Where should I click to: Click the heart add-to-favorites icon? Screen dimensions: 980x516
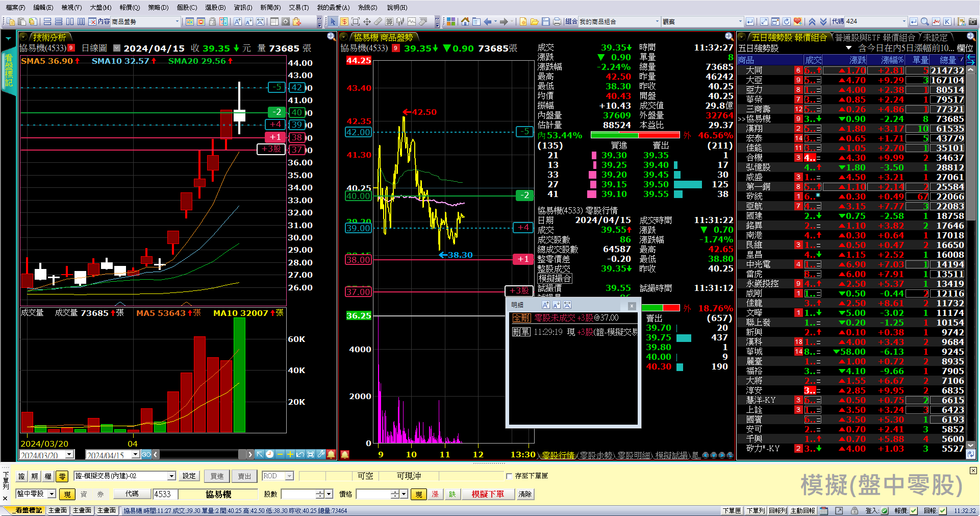click(797, 21)
